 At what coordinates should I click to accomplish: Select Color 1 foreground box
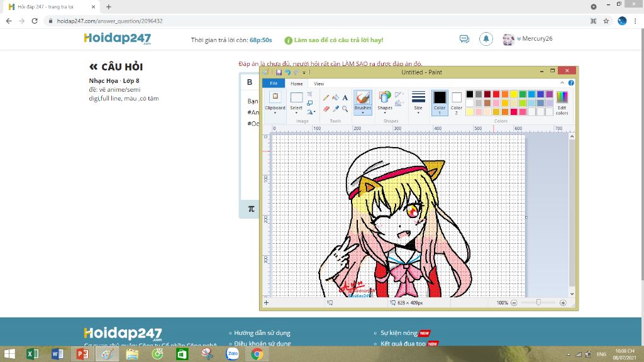coord(440,102)
